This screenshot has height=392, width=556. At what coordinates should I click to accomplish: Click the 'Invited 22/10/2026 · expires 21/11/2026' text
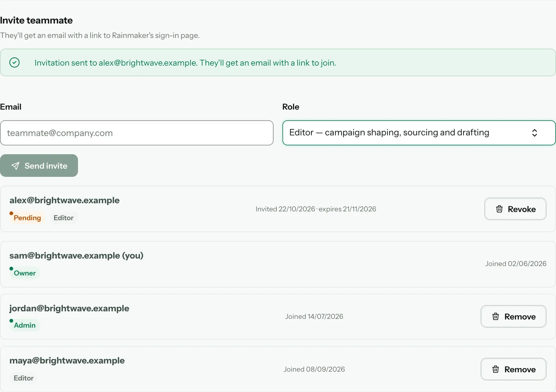click(316, 209)
